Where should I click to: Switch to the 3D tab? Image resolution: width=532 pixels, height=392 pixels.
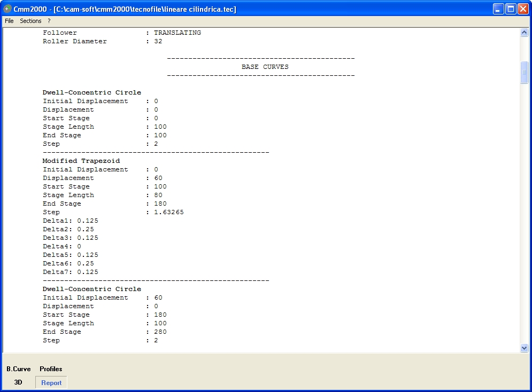pyautogui.click(x=18, y=382)
